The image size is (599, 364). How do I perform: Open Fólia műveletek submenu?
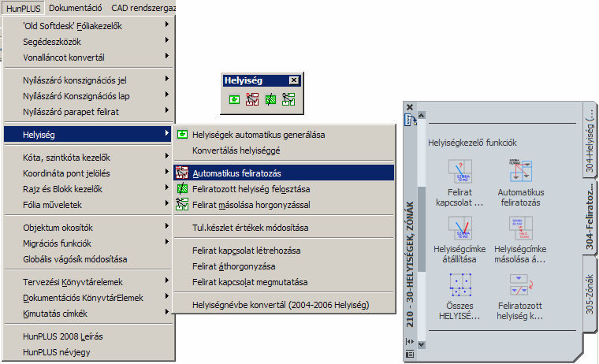[x=87, y=205]
